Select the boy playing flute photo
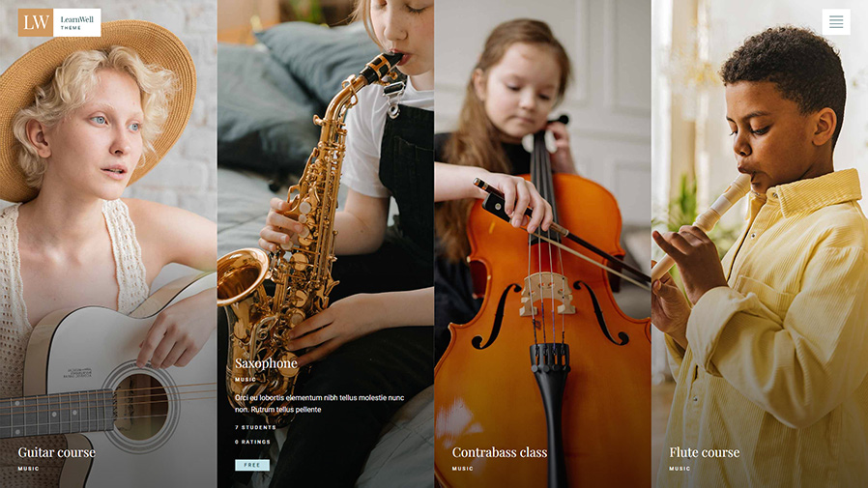Image resolution: width=868 pixels, height=488 pixels. click(760, 244)
